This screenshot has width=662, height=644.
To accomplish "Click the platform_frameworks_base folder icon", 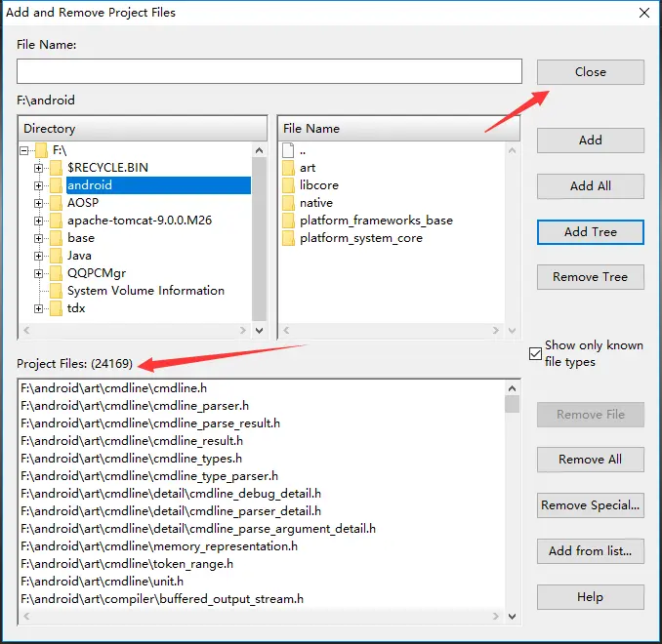I will 288,221.
